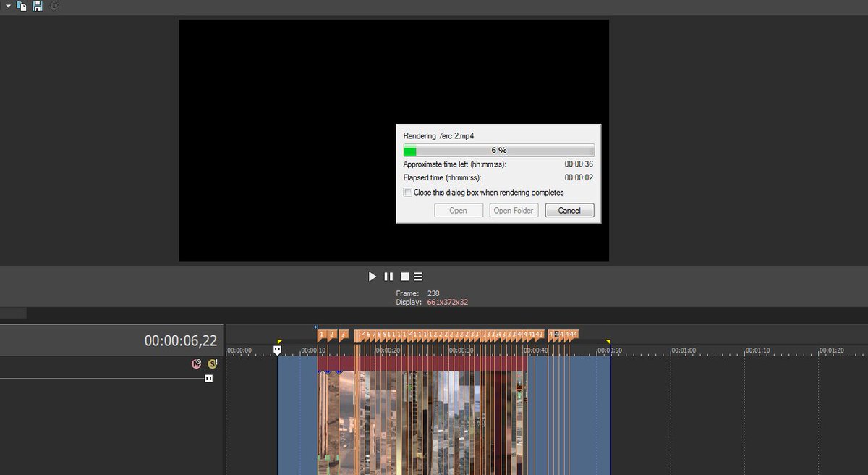
Task: Click the 00:01:10 ruler time label
Action: tap(757, 350)
